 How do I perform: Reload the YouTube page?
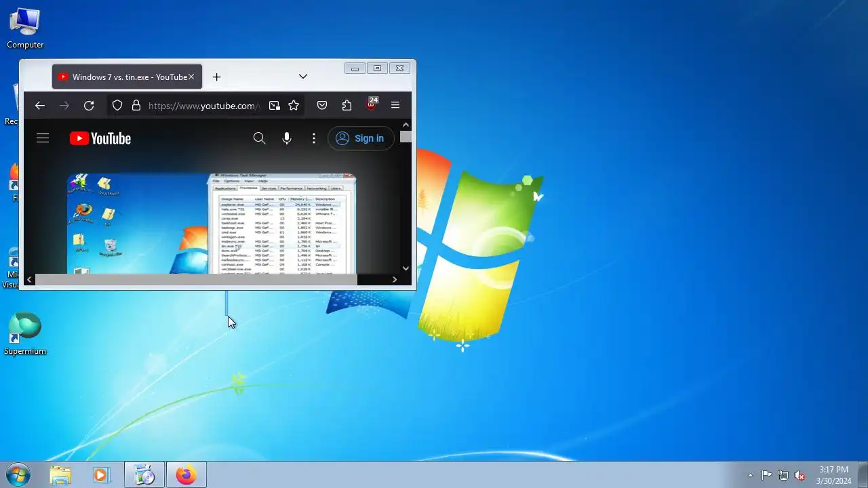(x=89, y=105)
